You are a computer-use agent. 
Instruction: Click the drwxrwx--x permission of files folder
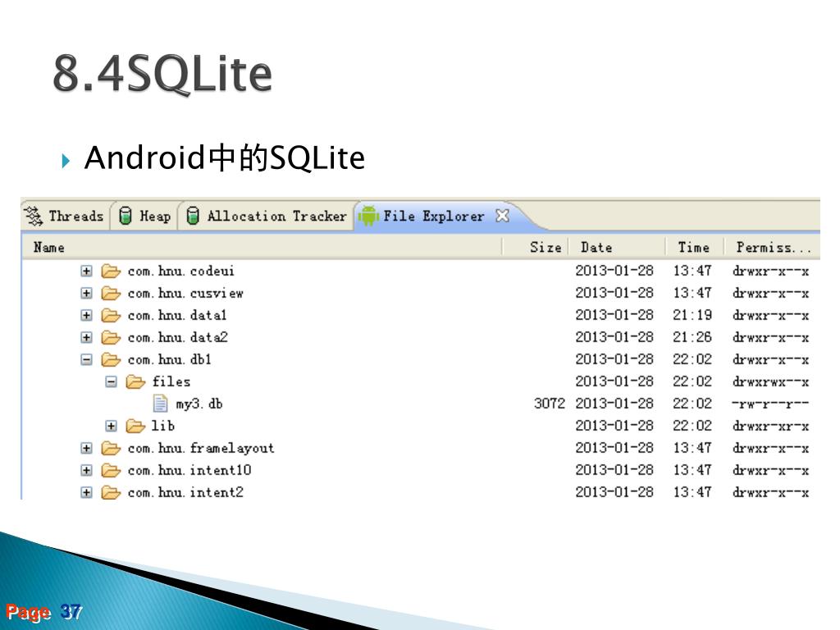pyautogui.click(x=770, y=382)
